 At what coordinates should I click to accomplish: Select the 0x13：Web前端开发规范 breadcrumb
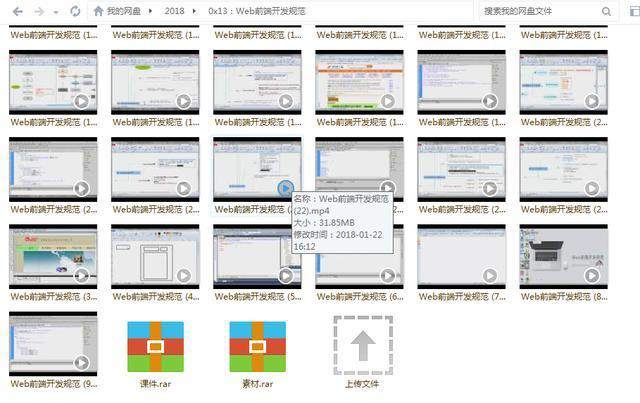257,11
